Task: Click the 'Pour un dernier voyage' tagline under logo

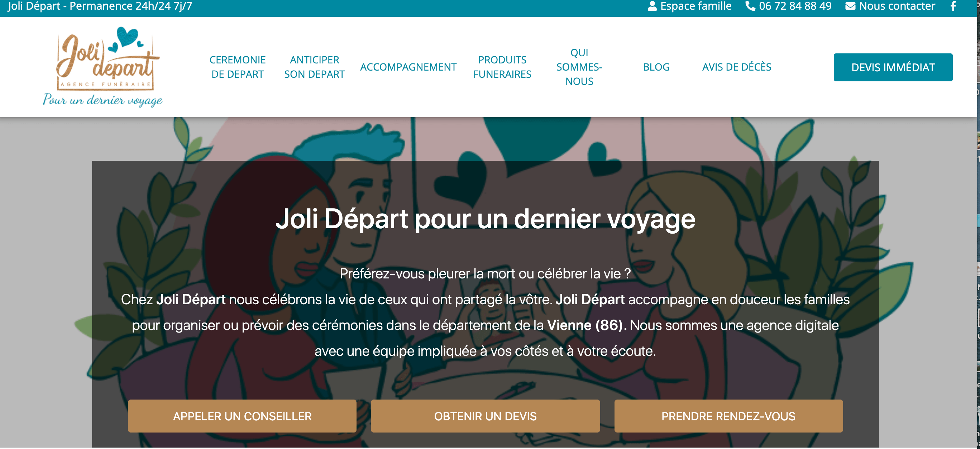Action: pos(103,100)
